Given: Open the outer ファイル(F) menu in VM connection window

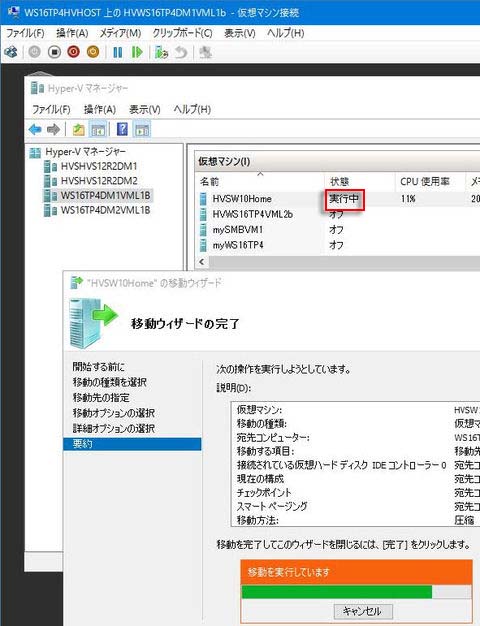Looking at the screenshot, I should 25,33.
